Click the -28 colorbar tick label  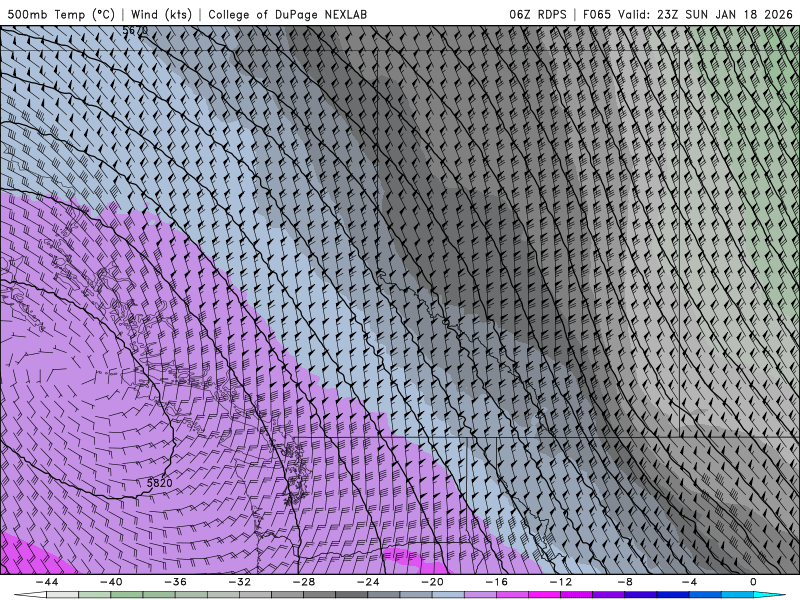(304, 582)
